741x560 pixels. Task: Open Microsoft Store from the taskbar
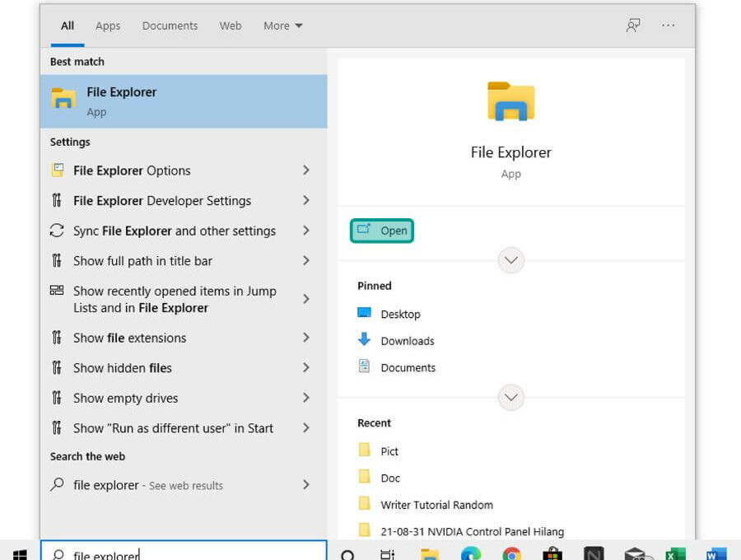pos(552,553)
